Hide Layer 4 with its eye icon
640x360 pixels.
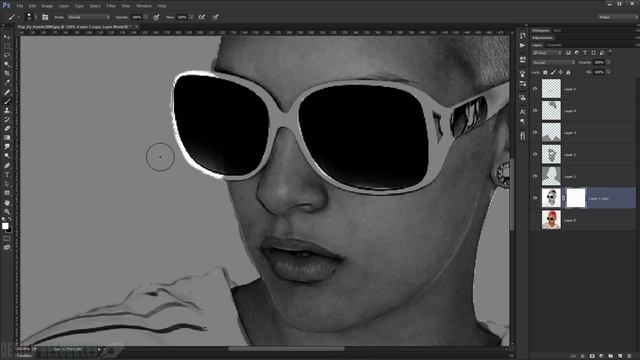point(535,111)
